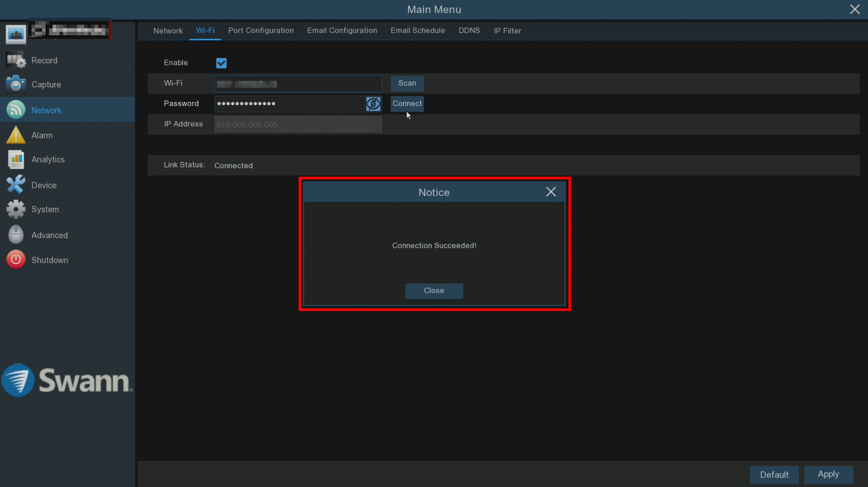Select the Network RSS icon in sidebar
The width and height of the screenshot is (868, 487).
click(x=16, y=110)
